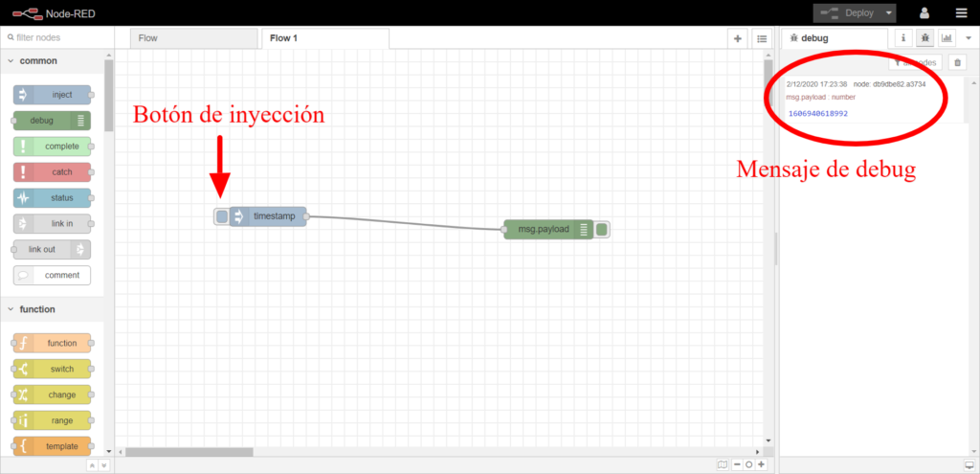Trigger the timestamp node's inject button
The image size is (980, 474).
tap(221, 217)
